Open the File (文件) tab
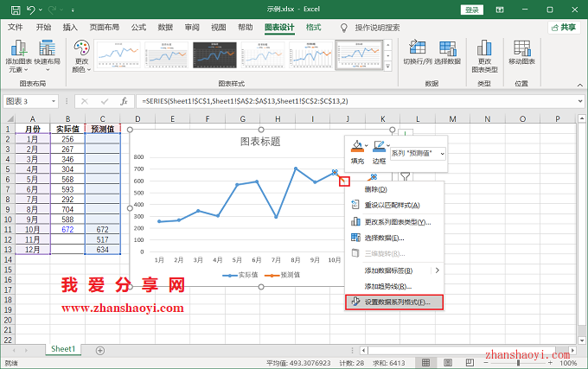The width and height of the screenshot is (588, 369). [16, 28]
